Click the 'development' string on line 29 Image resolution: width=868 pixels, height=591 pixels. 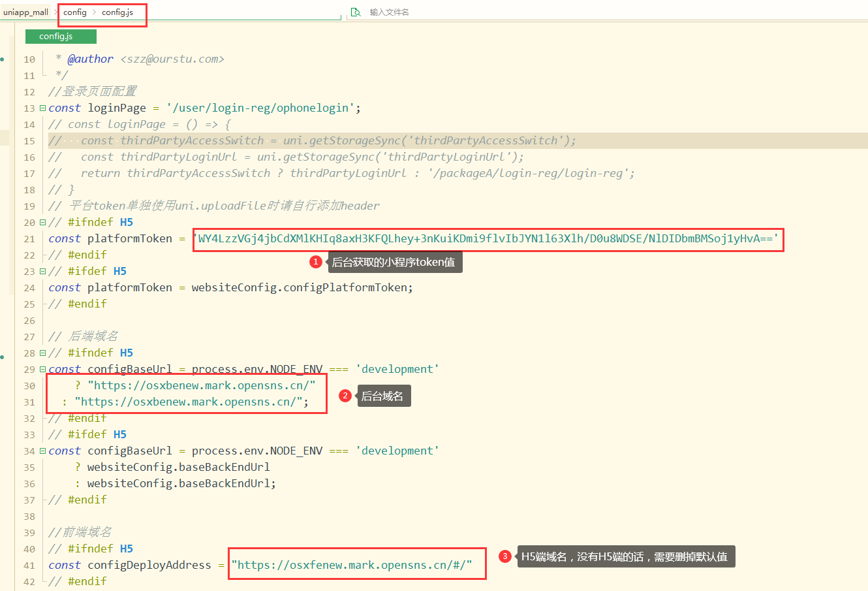397,369
